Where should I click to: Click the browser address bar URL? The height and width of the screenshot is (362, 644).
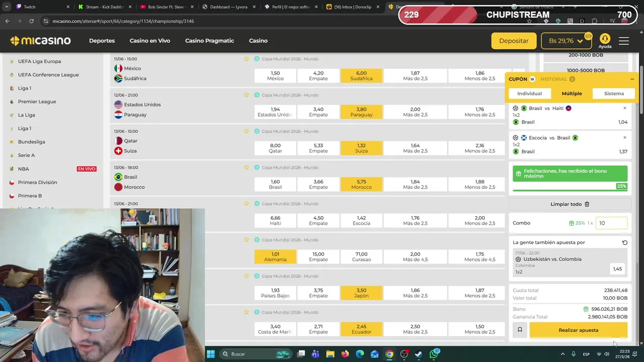coord(123,21)
